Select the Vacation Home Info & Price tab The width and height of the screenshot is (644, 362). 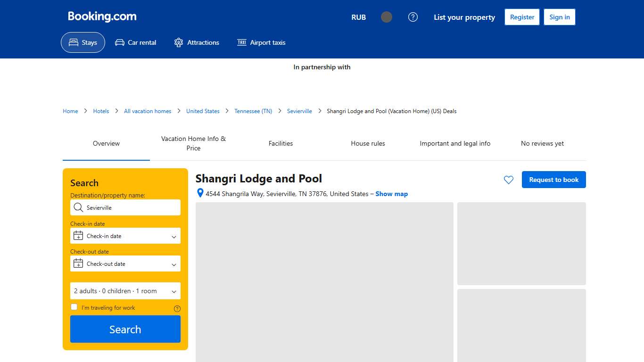[x=193, y=143]
